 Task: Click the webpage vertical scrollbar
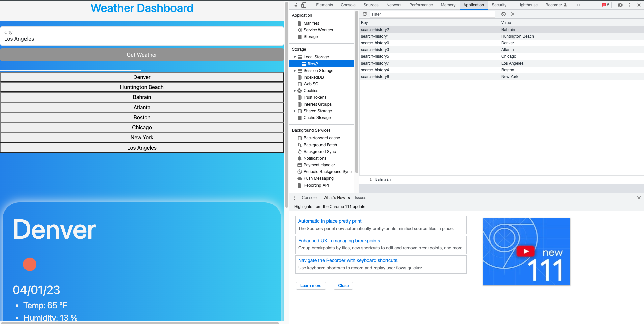point(287,104)
